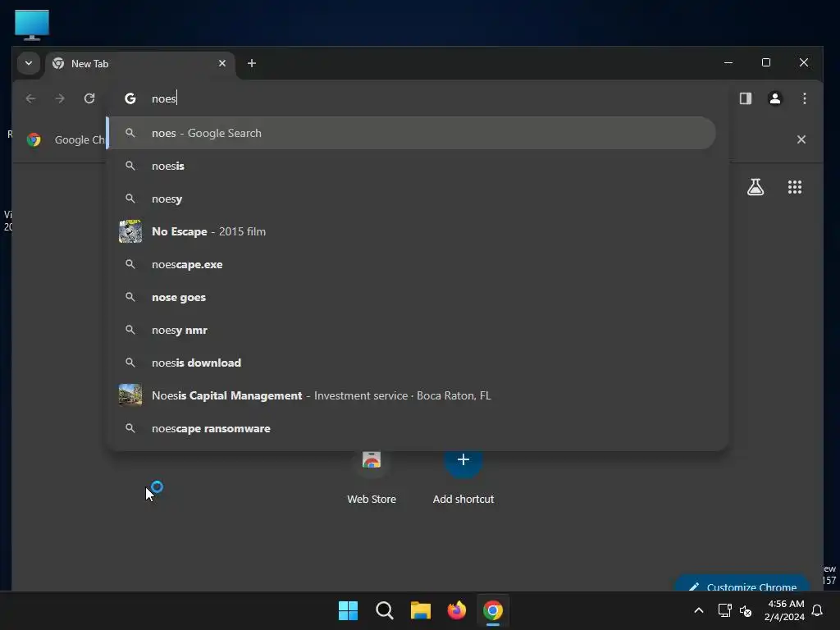840x630 pixels.
Task: Choose Noesis Capital Management suggestion
Action: (x=411, y=395)
